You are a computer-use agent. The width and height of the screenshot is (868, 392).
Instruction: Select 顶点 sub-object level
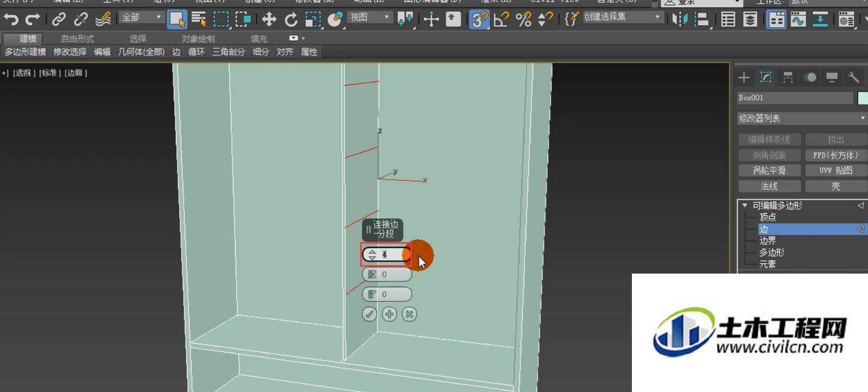click(767, 217)
